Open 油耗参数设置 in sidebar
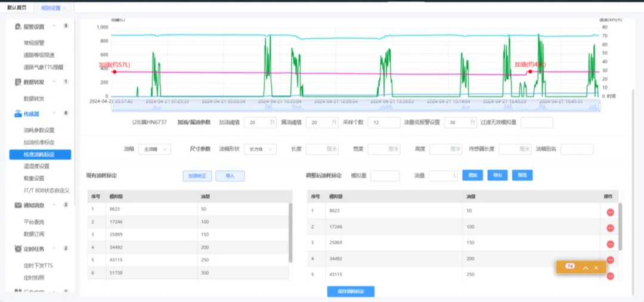The height and width of the screenshot is (302, 644). coord(39,130)
